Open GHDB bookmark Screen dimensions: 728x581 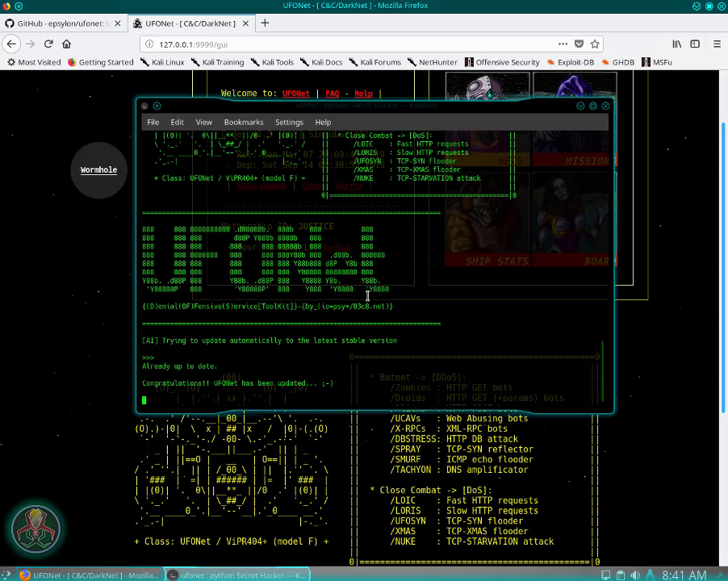[x=618, y=62]
